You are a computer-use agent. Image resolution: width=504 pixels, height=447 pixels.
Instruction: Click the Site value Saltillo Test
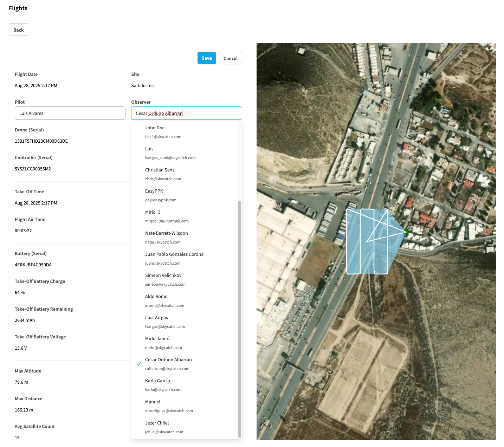click(x=143, y=85)
